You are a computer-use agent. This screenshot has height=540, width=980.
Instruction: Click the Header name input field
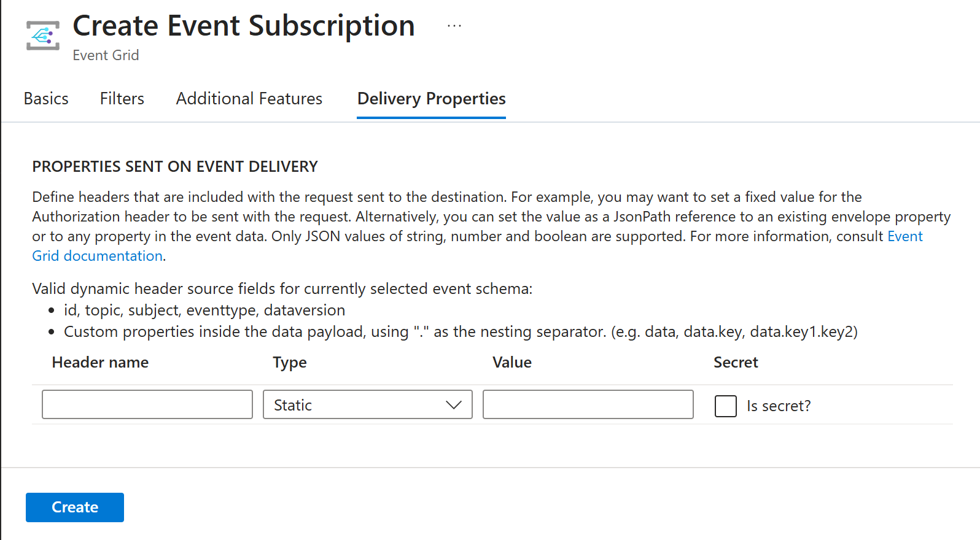pyautogui.click(x=147, y=404)
